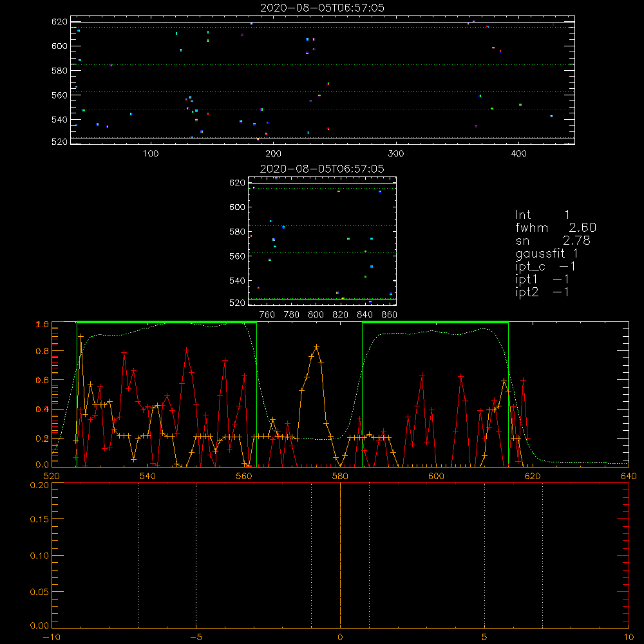Select the 'ipt_c -1' line

click(x=545, y=267)
